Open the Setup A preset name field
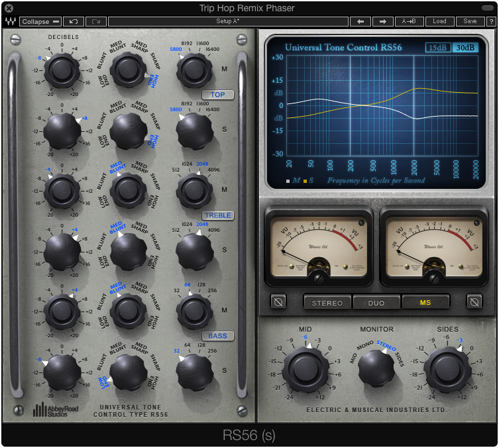The image size is (499, 448). (x=228, y=21)
